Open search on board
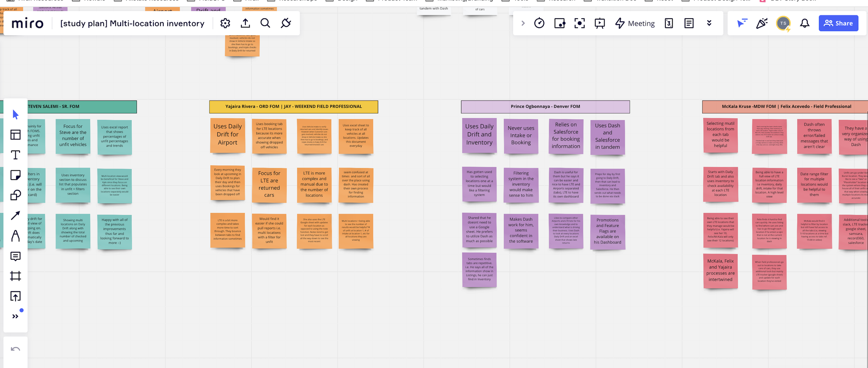The image size is (868, 368). tap(265, 23)
